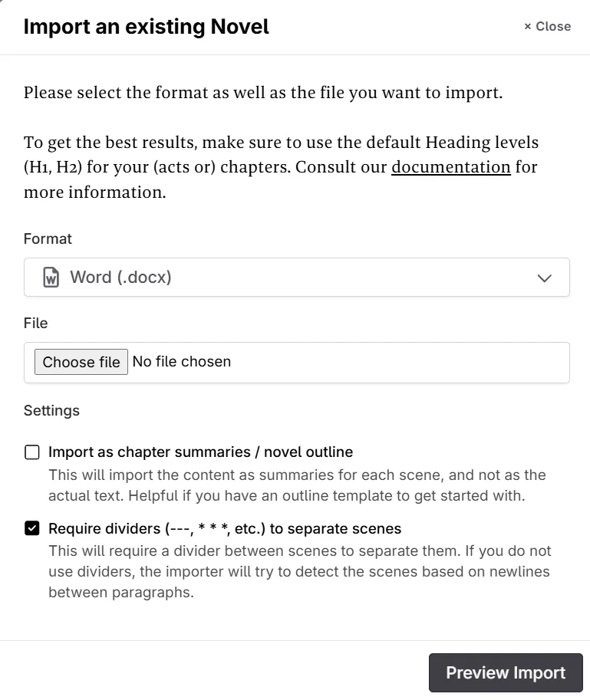This screenshot has width=590, height=700.
Task: Click the Settings section label
Action: click(x=51, y=411)
